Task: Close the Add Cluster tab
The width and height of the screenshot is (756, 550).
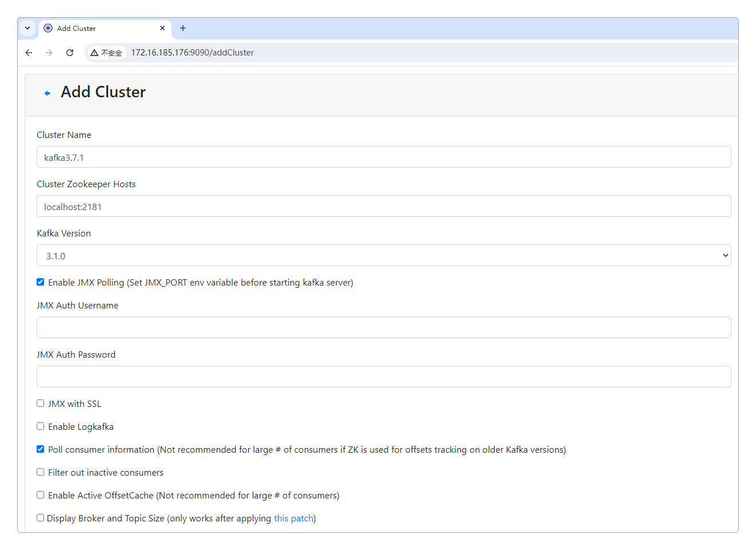Action: coord(162,28)
